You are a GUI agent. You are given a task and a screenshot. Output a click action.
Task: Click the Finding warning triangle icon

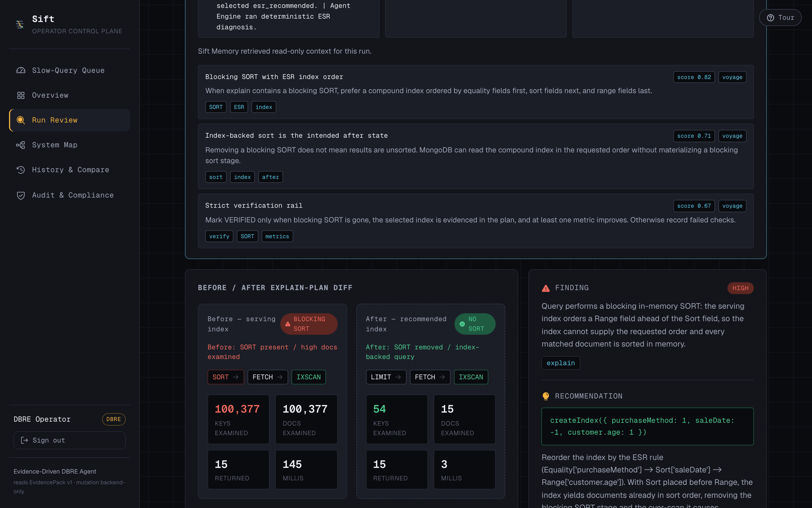click(x=546, y=288)
